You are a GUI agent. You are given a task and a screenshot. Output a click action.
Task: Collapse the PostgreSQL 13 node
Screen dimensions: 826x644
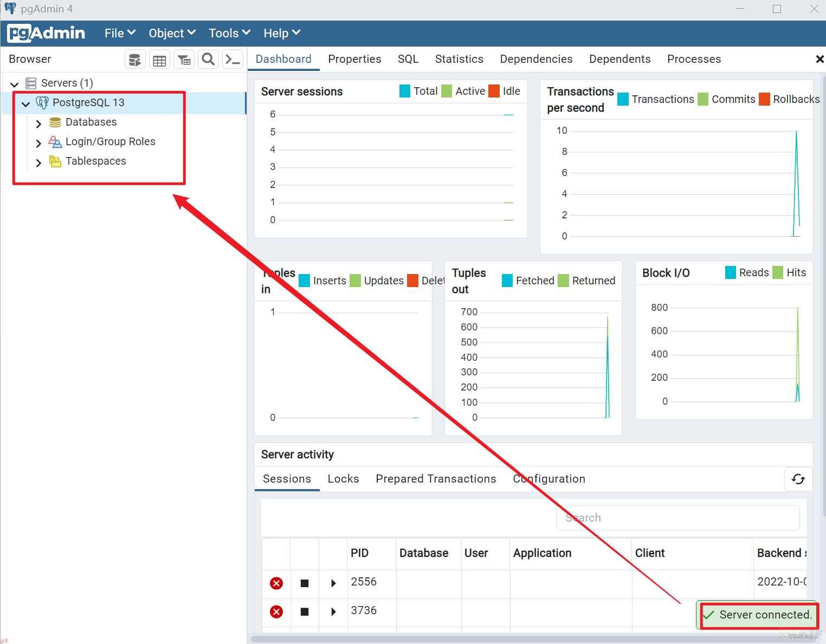pyautogui.click(x=25, y=103)
